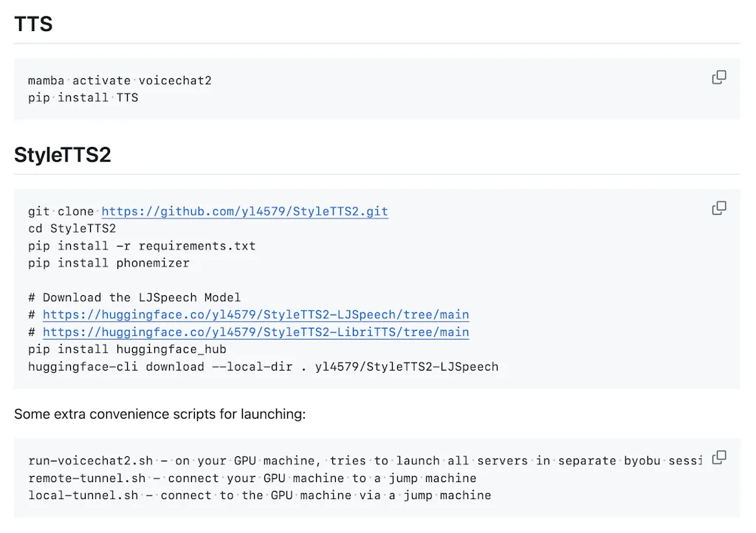Open the StyleTTS2.git GitHub repository link
The width and height of the screenshot is (756, 533).
244,212
